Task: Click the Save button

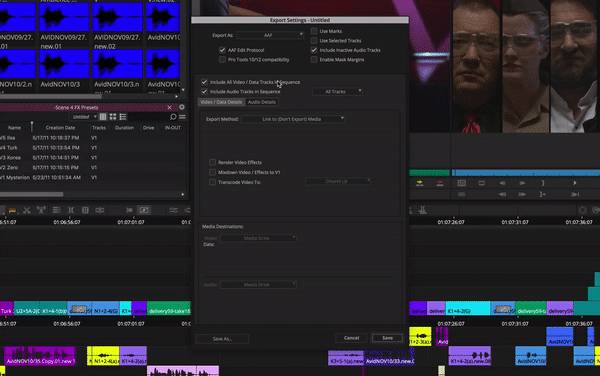Action: (x=387, y=338)
